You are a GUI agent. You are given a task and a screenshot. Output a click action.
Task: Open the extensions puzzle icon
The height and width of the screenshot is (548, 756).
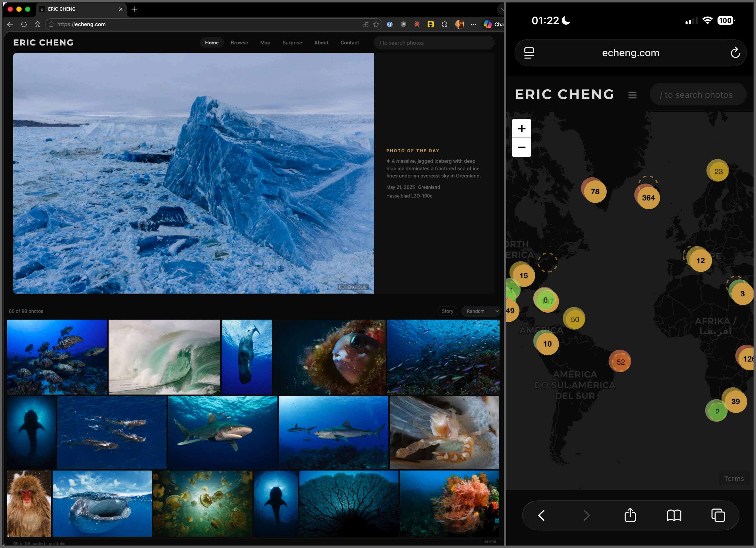444,24
